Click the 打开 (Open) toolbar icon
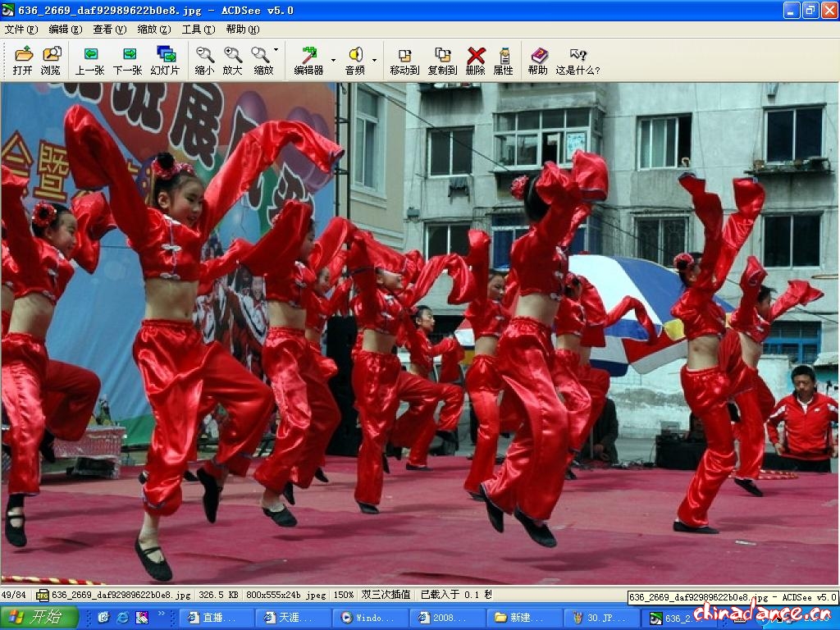 tap(23, 61)
